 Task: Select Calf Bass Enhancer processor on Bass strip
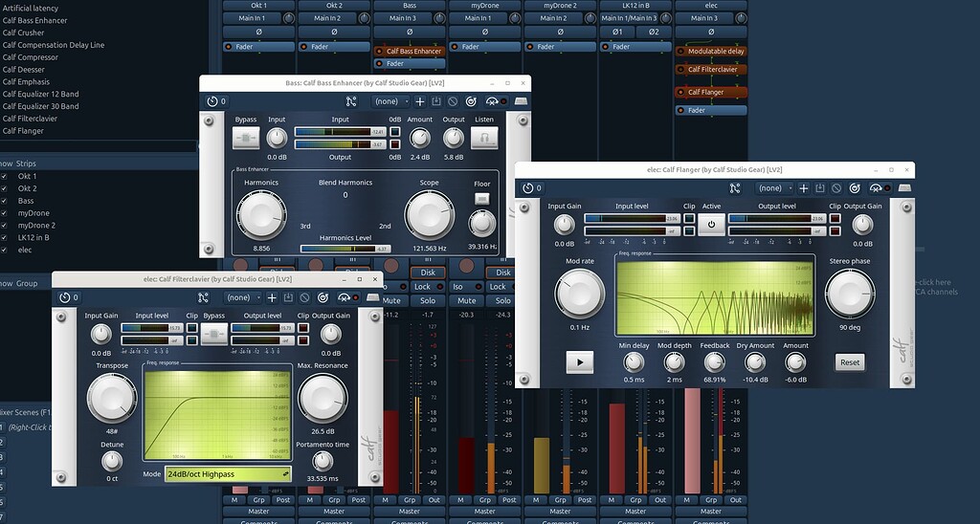[x=410, y=52]
